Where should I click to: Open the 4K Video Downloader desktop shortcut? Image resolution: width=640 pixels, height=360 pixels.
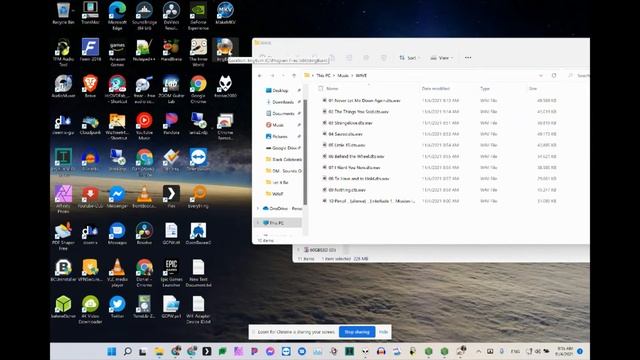point(90,309)
